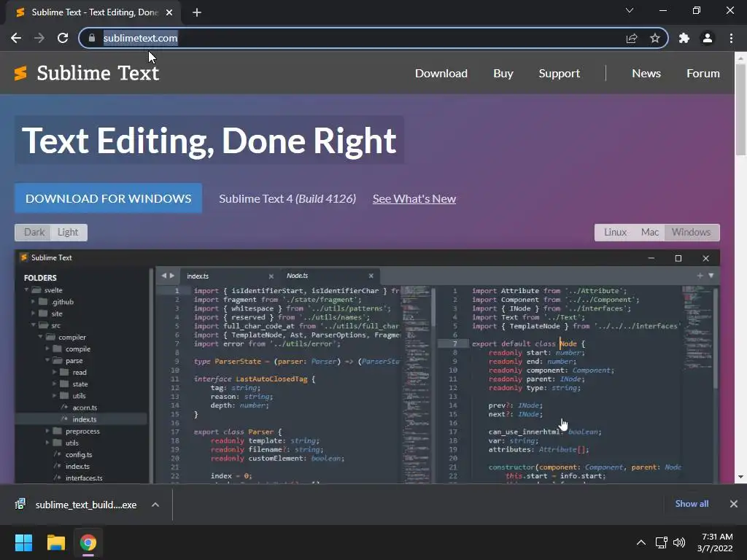Open the News navigation item
Image resolution: width=747 pixels, height=560 pixels.
click(646, 74)
